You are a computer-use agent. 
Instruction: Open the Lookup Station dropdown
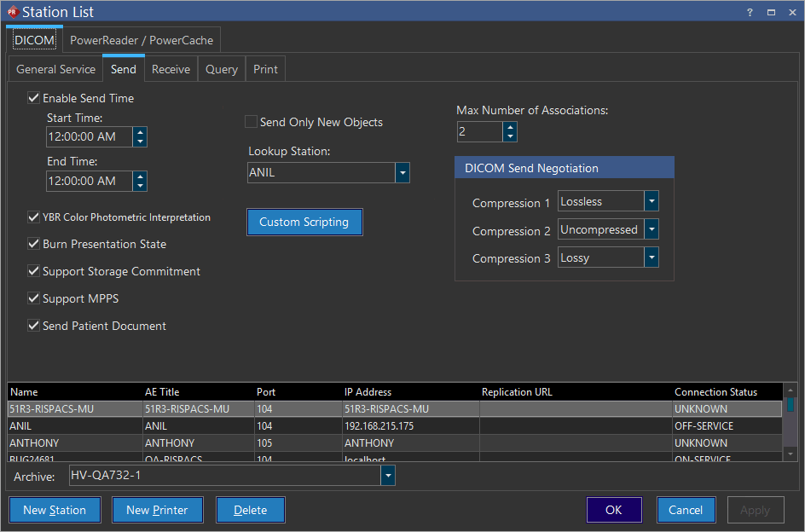[402, 173]
